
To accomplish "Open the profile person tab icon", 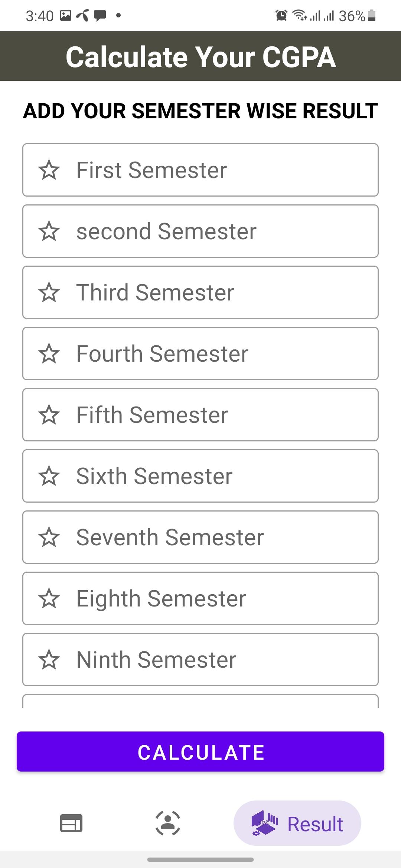I will (x=168, y=823).
